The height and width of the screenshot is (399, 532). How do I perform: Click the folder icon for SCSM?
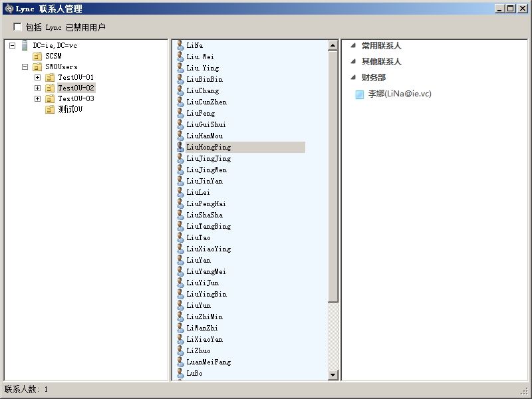tap(37, 56)
